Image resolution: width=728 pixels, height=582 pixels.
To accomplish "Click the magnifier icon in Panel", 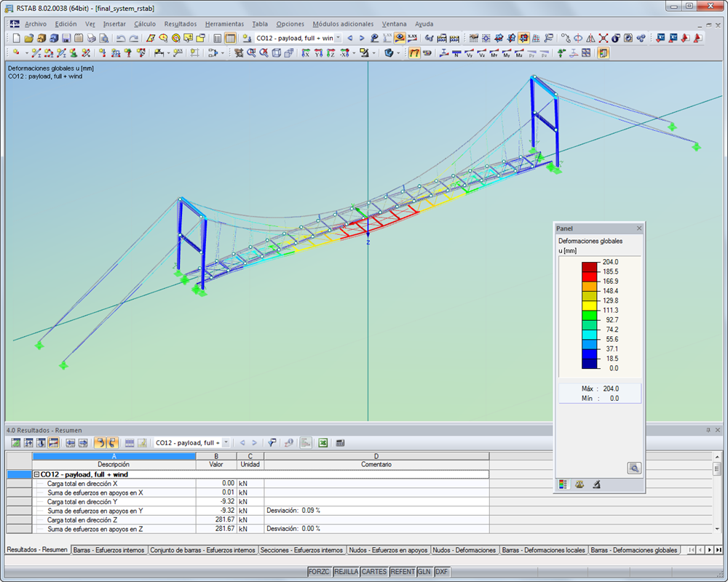I will (x=634, y=468).
